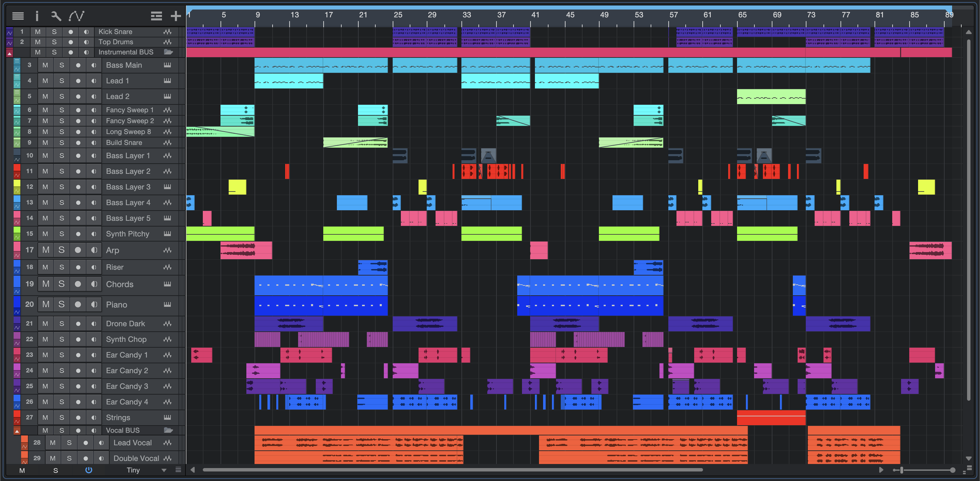Click the keyboard instrument icon on Bass Main
980x481 pixels.
click(x=167, y=65)
